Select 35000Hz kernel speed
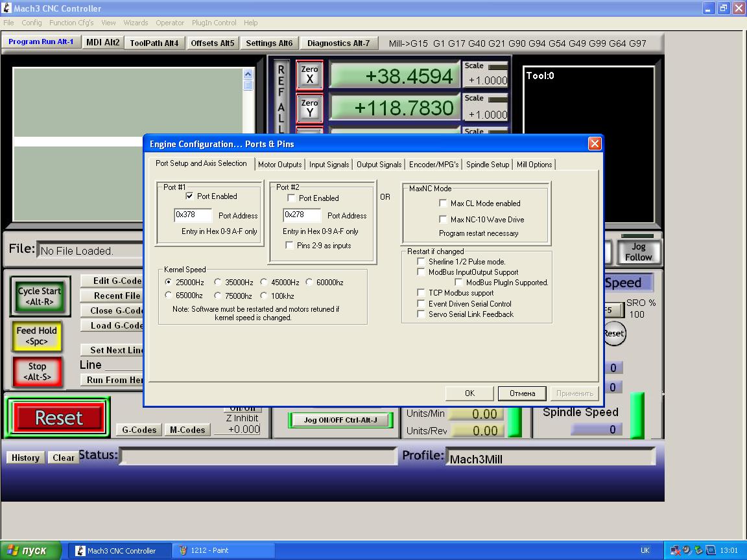Viewport: 747px width, 560px height. pyautogui.click(x=217, y=282)
